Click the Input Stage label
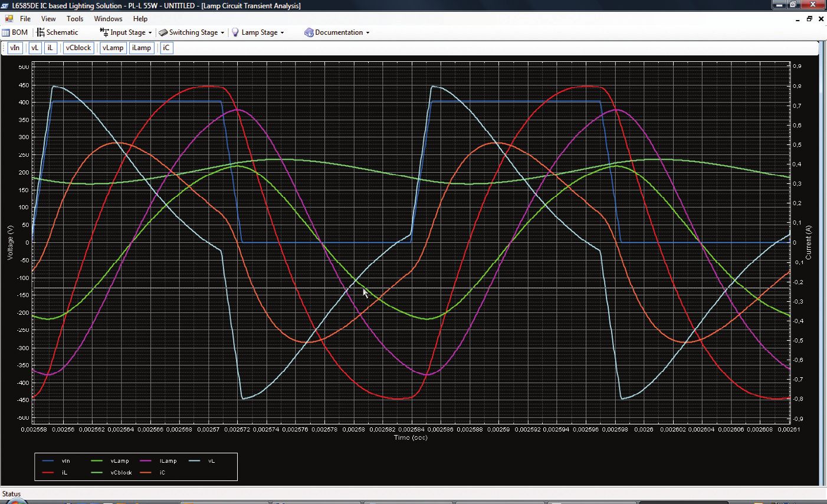Screen dimensions: 827x504 click(127, 32)
